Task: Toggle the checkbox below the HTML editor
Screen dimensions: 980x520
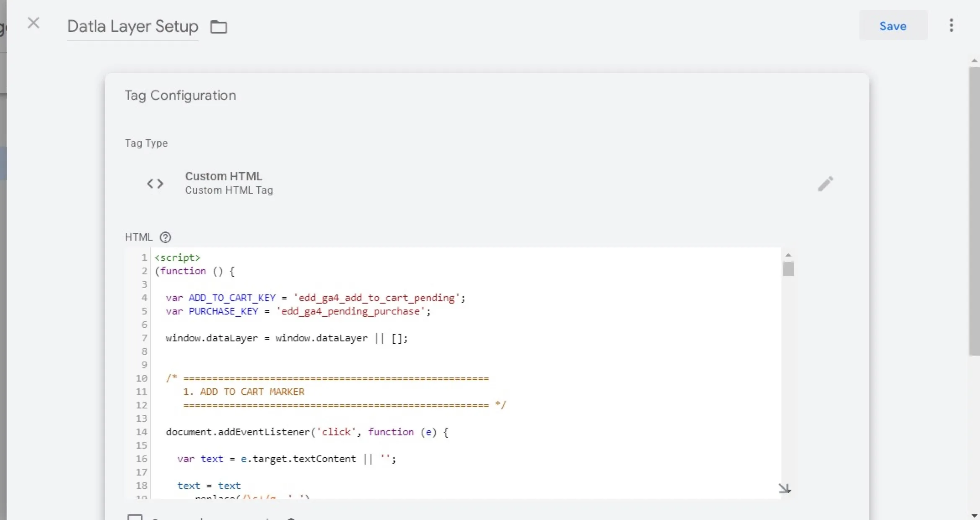Action: click(x=135, y=517)
